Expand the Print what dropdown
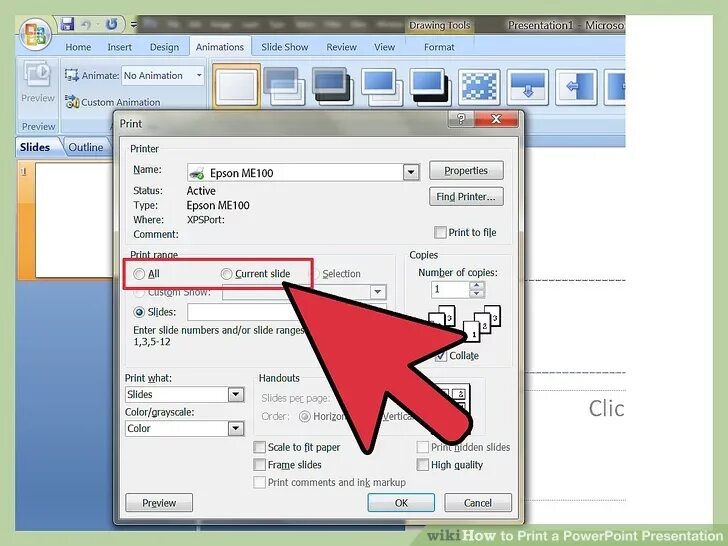Screen dimensions: 728x546 (x=236, y=394)
